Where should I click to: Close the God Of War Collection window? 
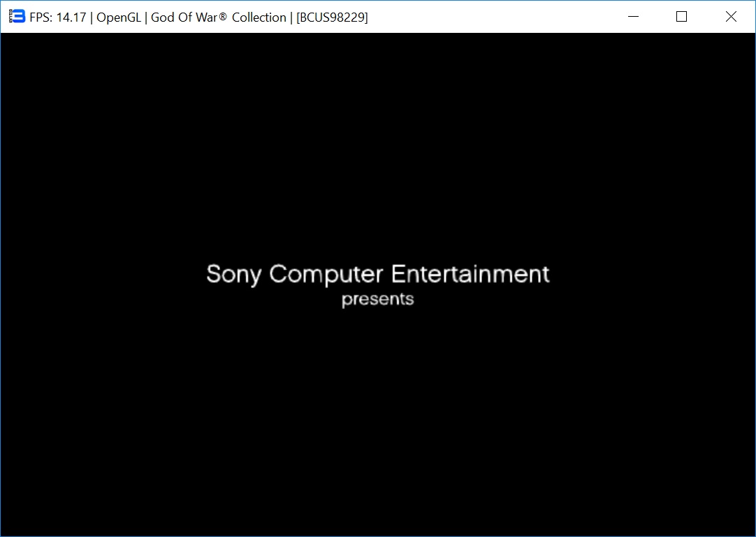point(731,17)
